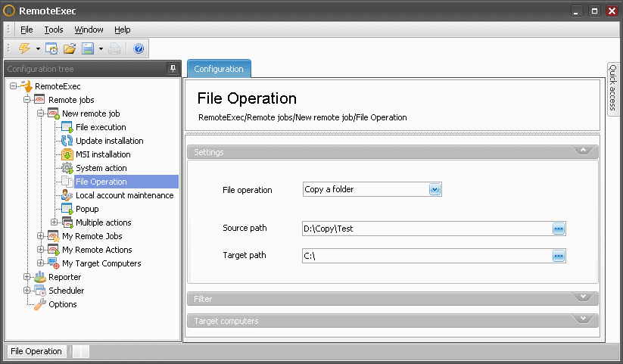Click the open folder toolbar icon
623x364 pixels.
pos(70,48)
